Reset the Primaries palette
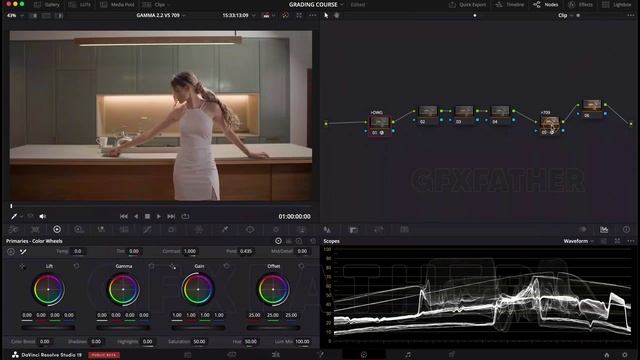This screenshot has width=640, height=360. [x=313, y=241]
